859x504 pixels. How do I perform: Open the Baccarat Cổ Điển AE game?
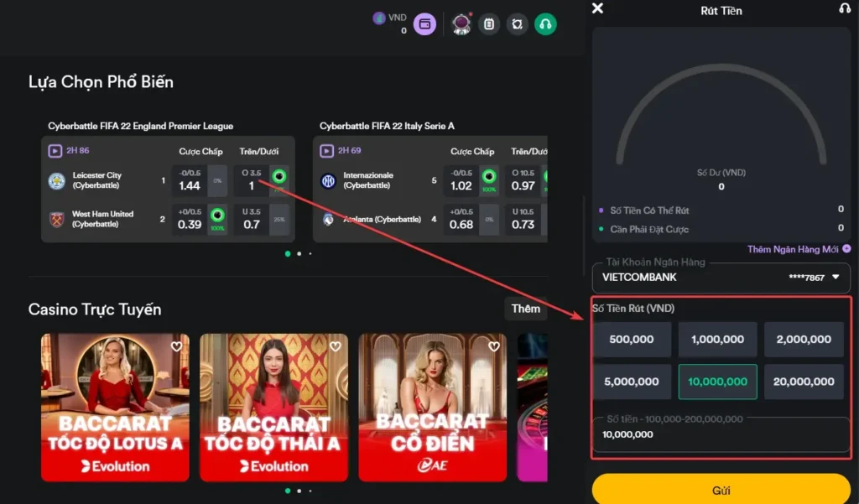point(433,408)
